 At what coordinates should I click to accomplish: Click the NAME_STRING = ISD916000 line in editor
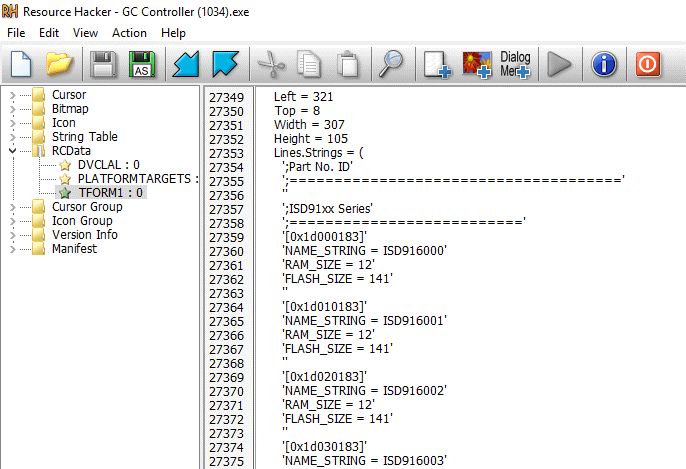click(364, 250)
